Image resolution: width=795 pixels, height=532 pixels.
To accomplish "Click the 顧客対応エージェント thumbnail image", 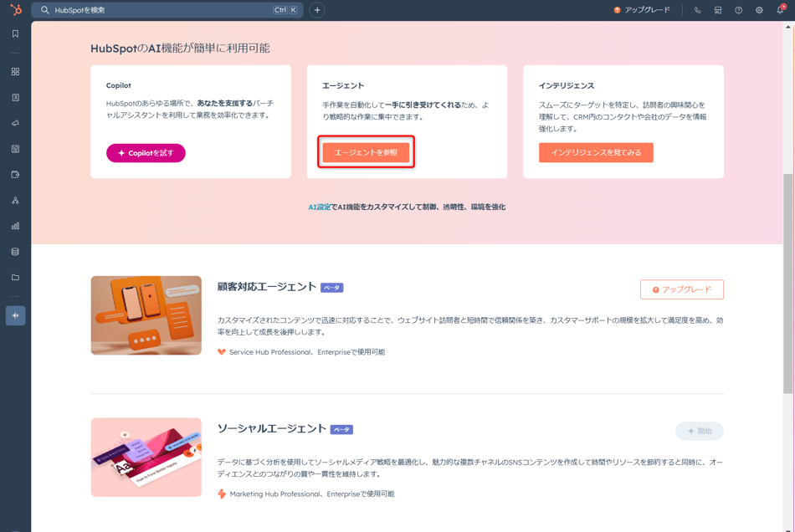I will (x=146, y=315).
